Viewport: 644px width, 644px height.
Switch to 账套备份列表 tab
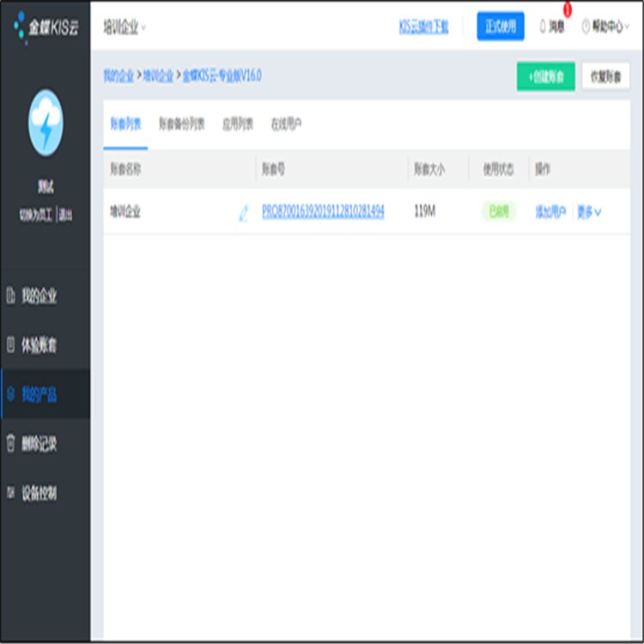(181, 124)
